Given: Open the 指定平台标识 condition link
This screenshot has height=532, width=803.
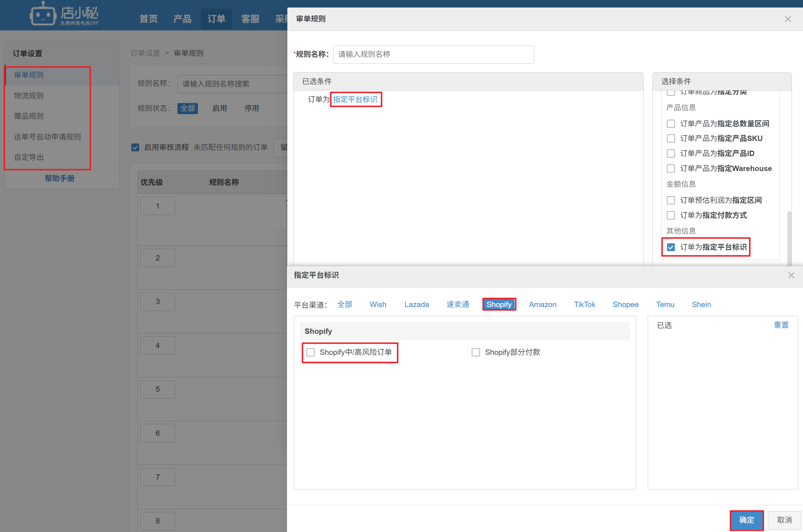Looking at the screenshot, I should coord(355,99).
